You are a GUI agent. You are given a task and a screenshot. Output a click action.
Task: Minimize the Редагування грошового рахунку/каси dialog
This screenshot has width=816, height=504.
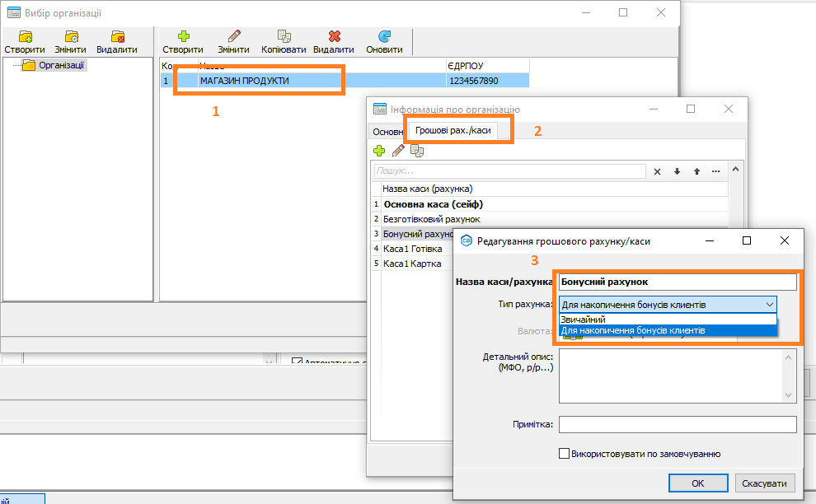coord(710,240)
